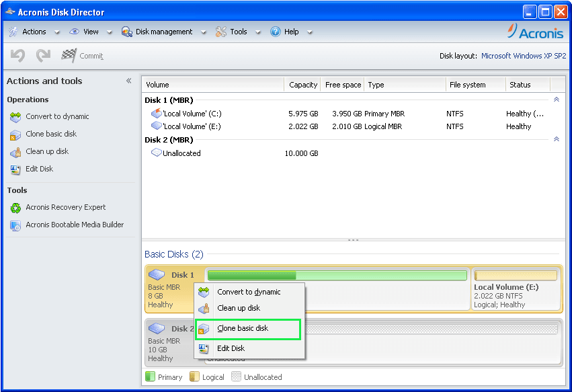Click the Edit Disk sidebar label

40,169
